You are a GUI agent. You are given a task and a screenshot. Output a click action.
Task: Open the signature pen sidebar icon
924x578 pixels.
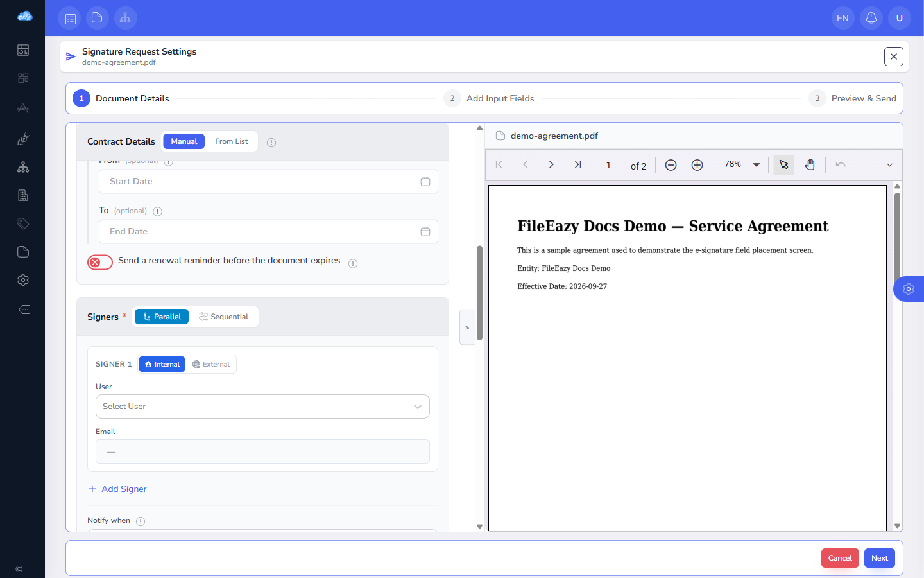[23, 139]
